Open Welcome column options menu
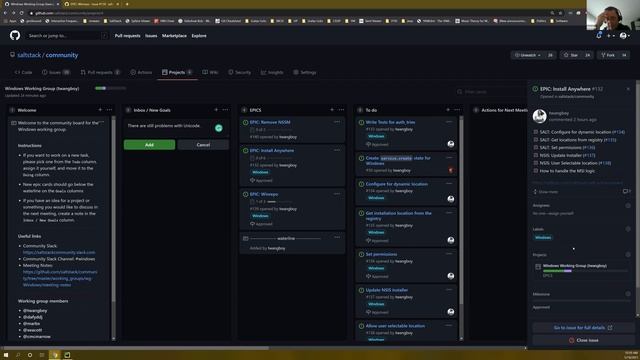This screenshot has height=360, width=640. point(109,110)
